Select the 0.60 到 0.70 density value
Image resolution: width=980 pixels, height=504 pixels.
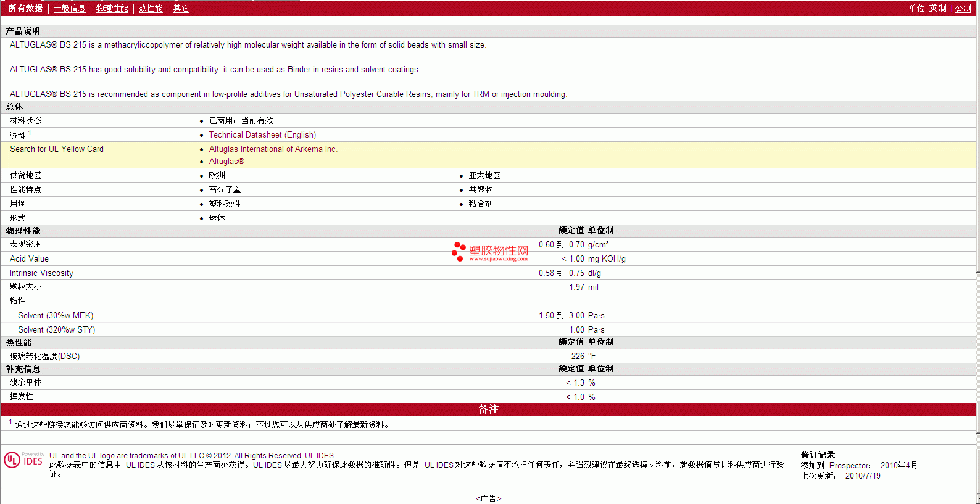(x=562, y=244)
